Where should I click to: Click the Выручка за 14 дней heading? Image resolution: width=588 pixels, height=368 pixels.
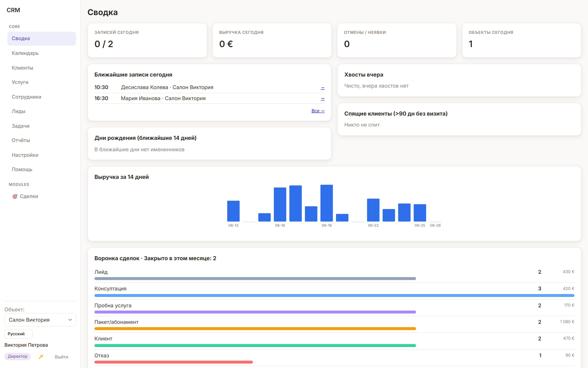(x=121, y=177)
